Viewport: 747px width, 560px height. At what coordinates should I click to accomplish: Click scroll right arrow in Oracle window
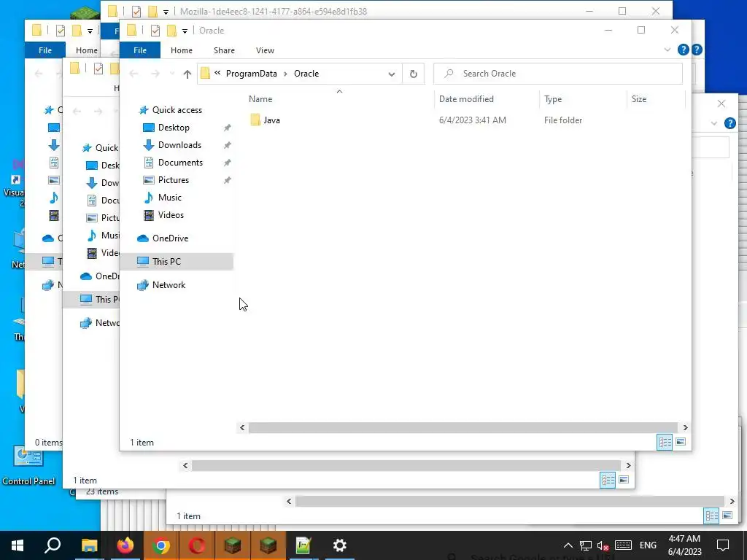coord(685,427)
